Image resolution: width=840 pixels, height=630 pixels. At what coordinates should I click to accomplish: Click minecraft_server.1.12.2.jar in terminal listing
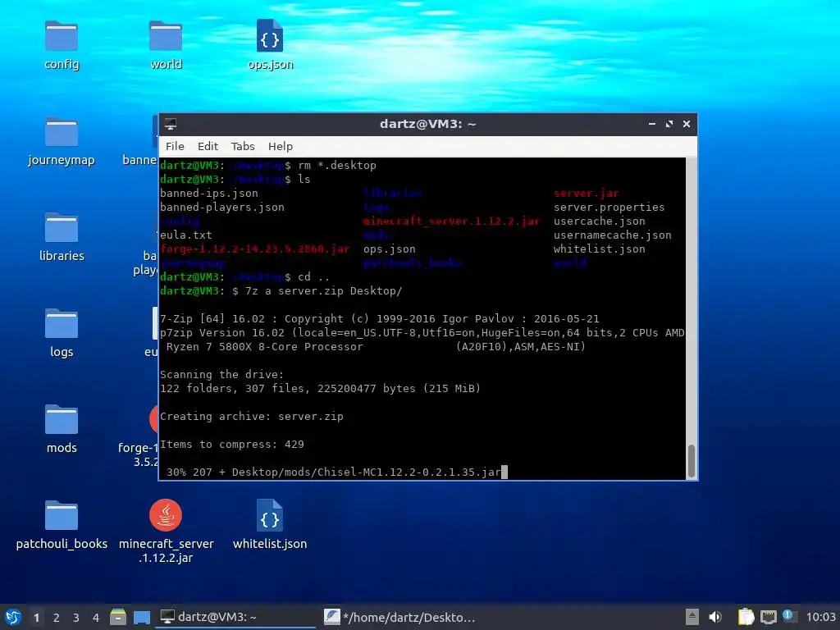coord(451,221)
